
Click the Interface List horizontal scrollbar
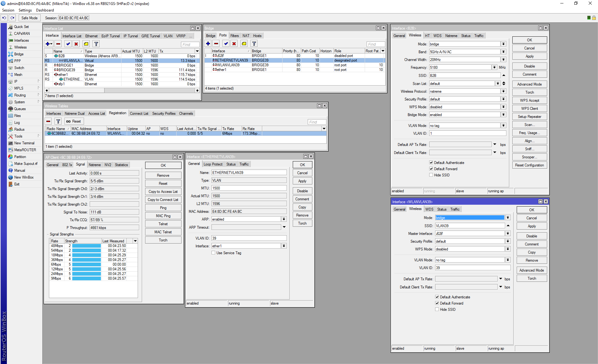[122, 91]
